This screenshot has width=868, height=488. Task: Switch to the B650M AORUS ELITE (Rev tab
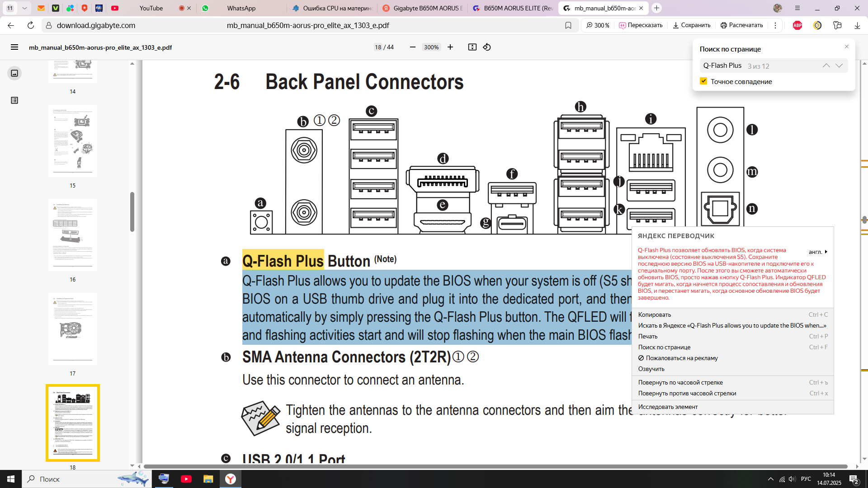tap(513, 8)
